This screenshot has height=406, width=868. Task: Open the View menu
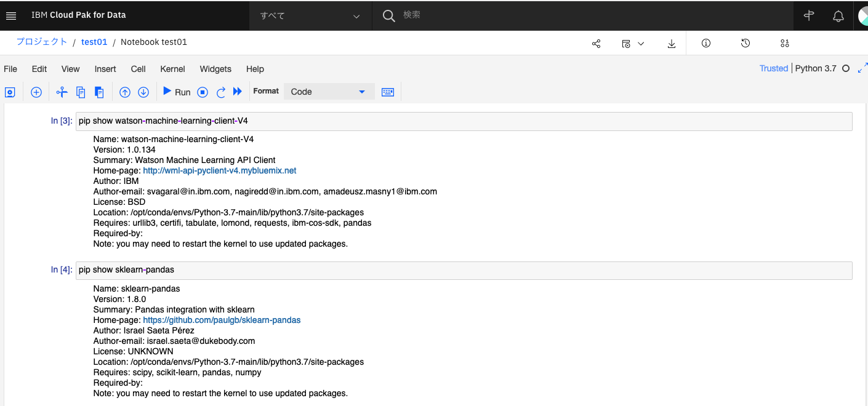click(71, 69)
